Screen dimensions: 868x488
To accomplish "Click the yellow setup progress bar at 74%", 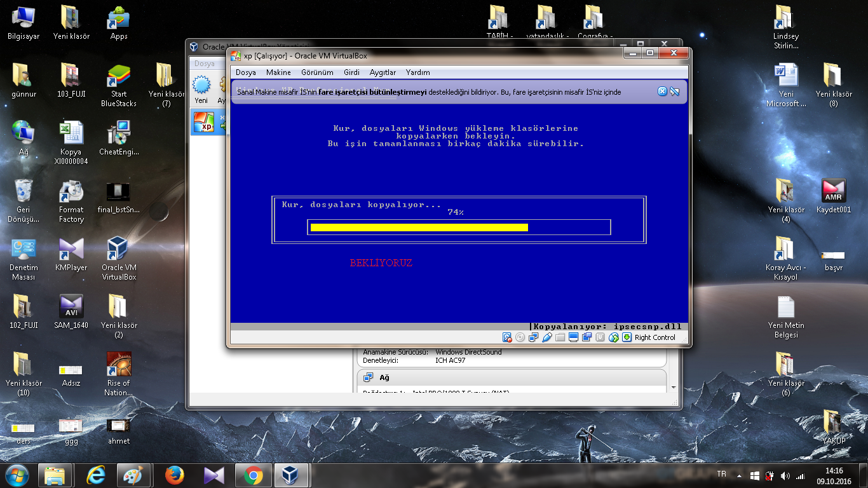I will tap(419, 227).
